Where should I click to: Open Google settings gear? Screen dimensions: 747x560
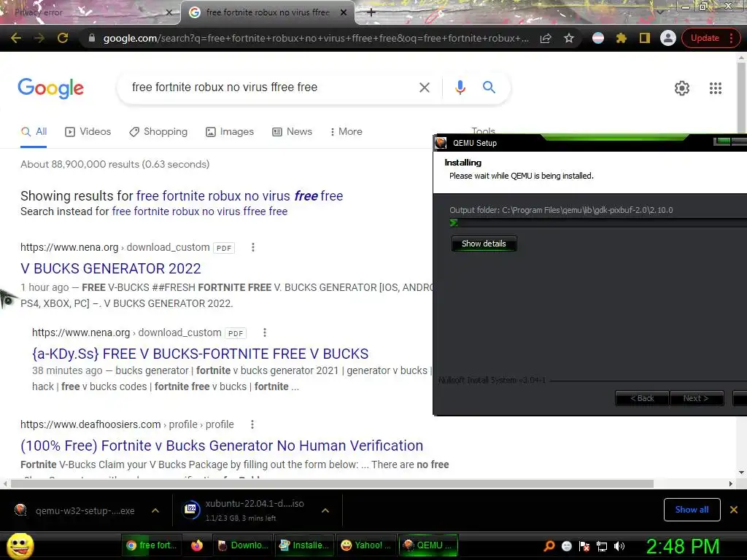pyautogui.click(x=682, y=88)
